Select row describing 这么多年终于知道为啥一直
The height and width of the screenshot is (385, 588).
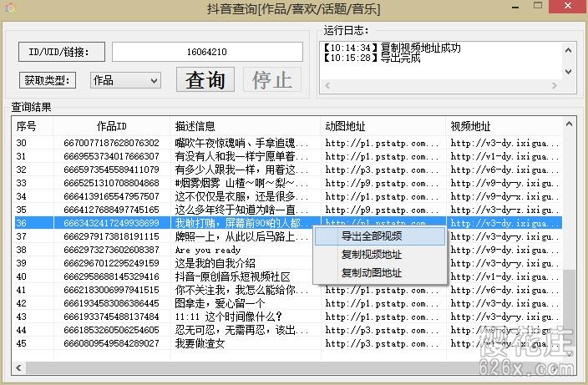click(x=288, y=210)
